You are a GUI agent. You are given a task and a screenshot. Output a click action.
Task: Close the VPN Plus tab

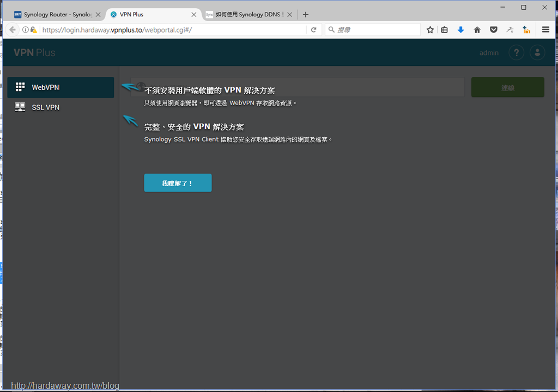tap(193, 15)
